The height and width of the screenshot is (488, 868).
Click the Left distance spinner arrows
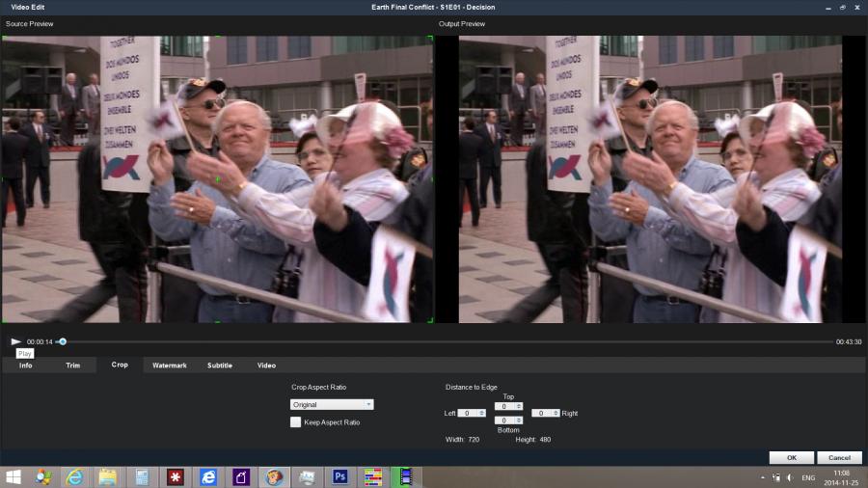482,413
